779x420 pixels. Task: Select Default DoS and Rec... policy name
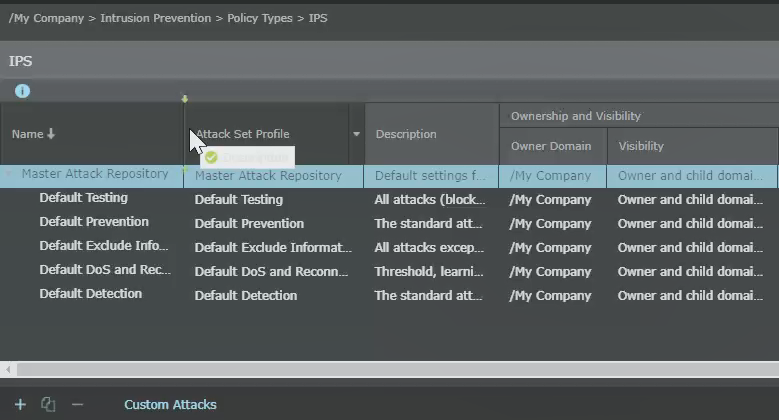point(105,269)
